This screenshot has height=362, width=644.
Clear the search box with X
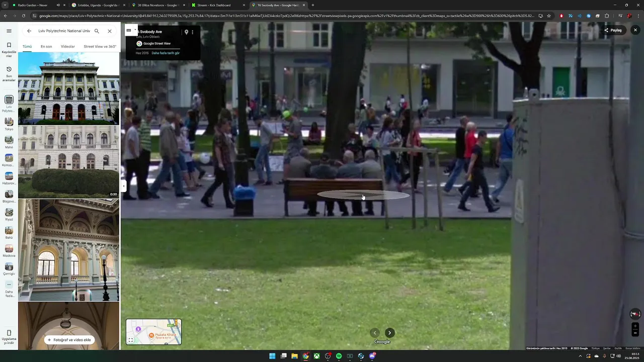pyautogui.click(x=110, y=31)
